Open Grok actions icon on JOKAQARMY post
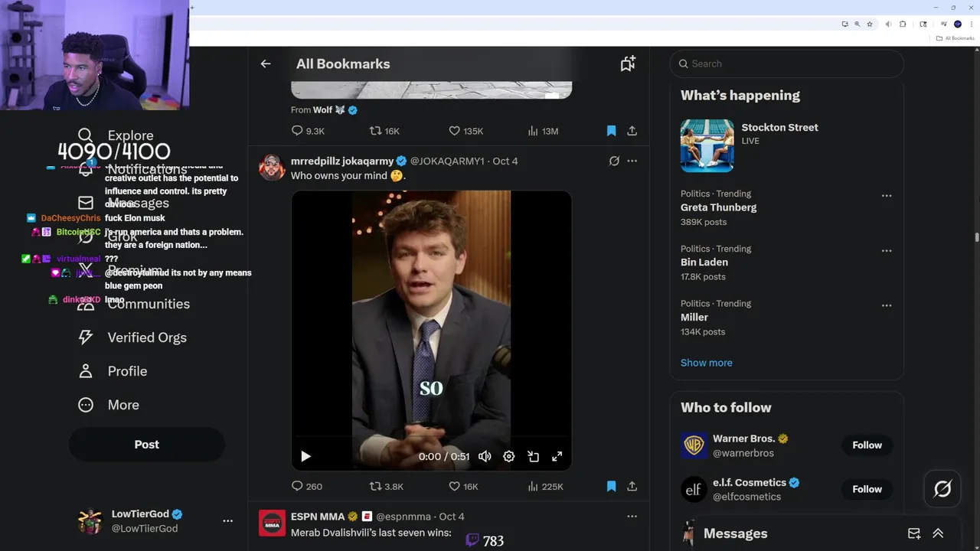Screen dimensions: 980x551 614,161
